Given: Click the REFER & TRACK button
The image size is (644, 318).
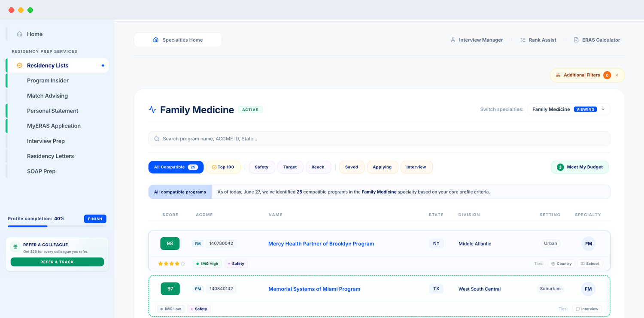Looking at the screenshot, I should point(57,262).
